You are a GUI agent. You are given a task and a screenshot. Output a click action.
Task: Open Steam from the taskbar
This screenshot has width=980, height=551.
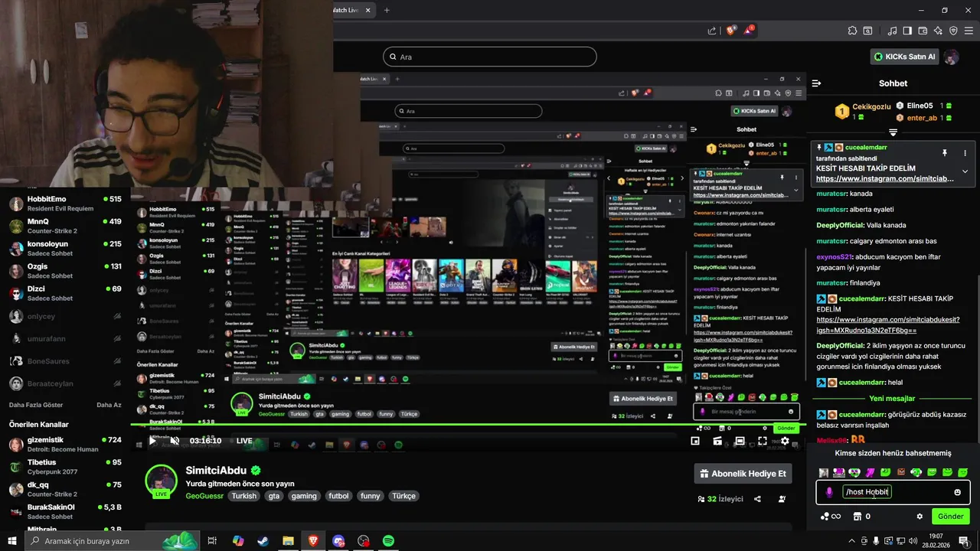tap(263, 541)
